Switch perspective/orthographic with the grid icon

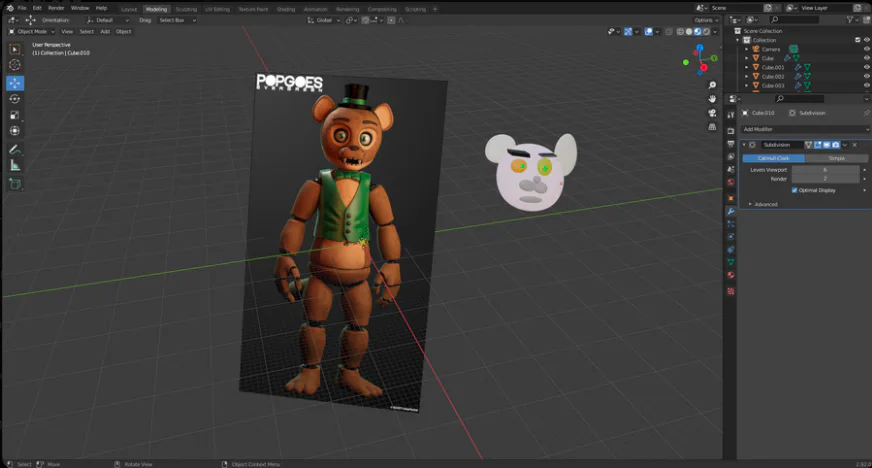pos(712,127)
